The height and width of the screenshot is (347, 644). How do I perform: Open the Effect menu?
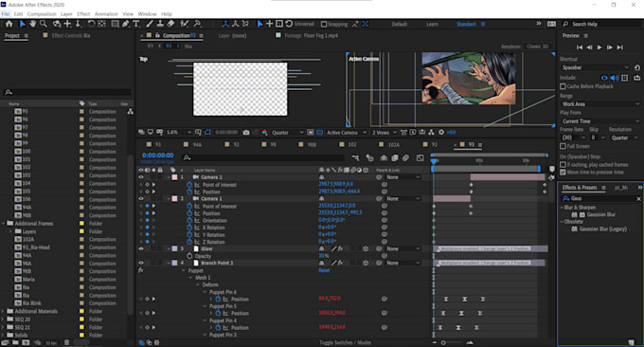pyautogui.click(x=83, y=14)
